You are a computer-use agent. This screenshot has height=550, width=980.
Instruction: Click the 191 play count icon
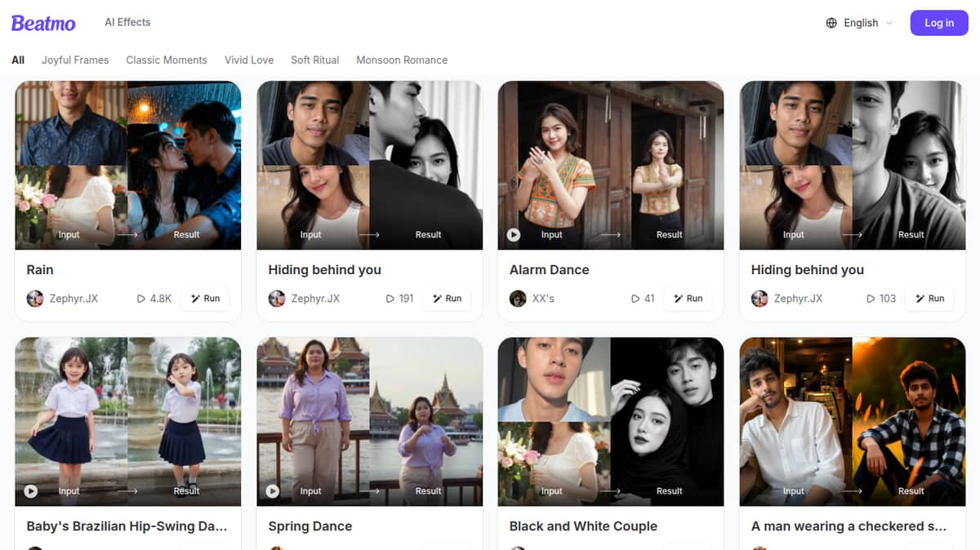tap(390, 299)
